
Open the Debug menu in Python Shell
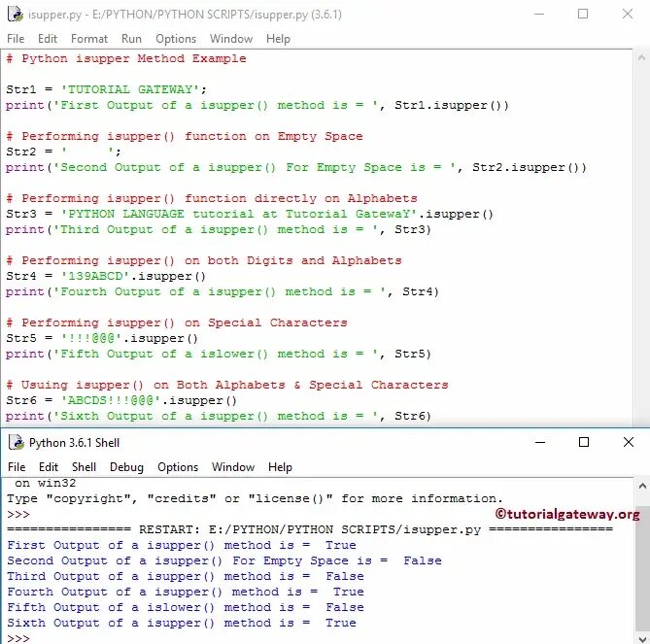tap(126, 467)
